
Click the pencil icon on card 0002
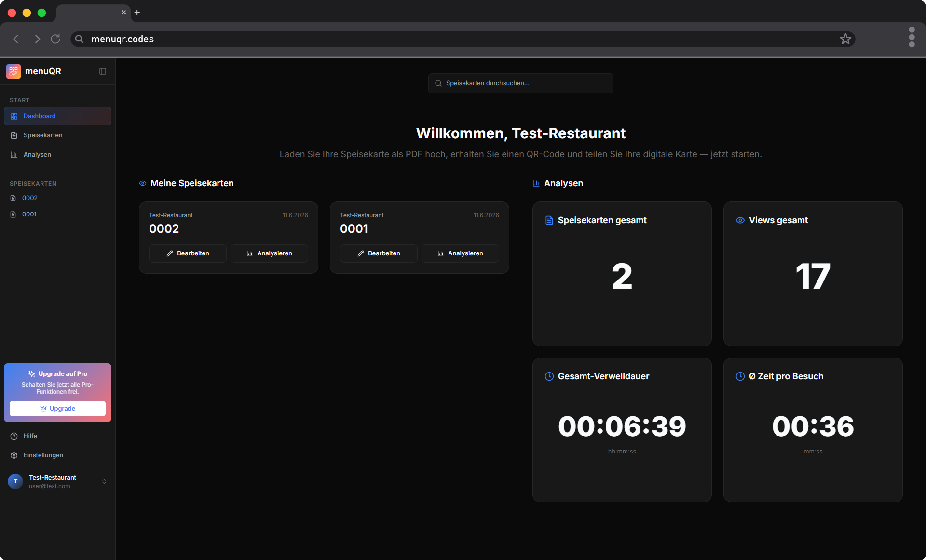point(170,253)
